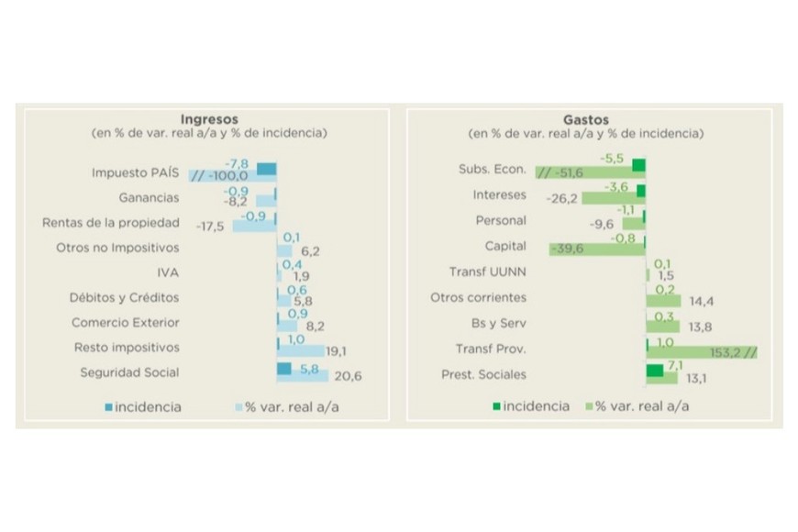Click the Intereses row label
This screenshot has height=532, width=798.
499,195
